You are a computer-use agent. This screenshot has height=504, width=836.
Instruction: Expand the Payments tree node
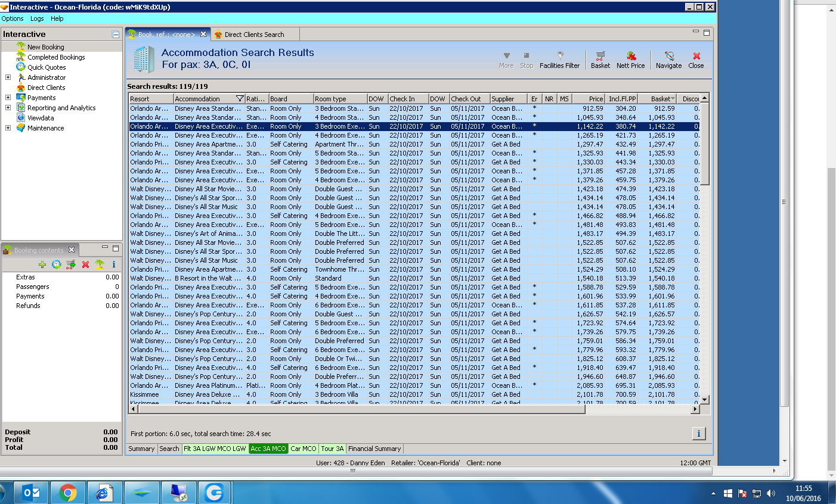click(8, 98)
